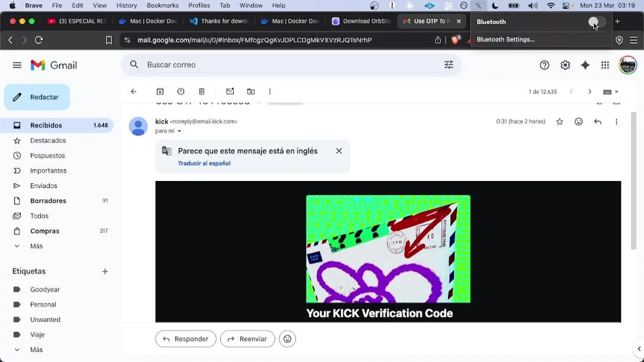
Task: Open the Bookmarks menu
Action: [163, 6]
